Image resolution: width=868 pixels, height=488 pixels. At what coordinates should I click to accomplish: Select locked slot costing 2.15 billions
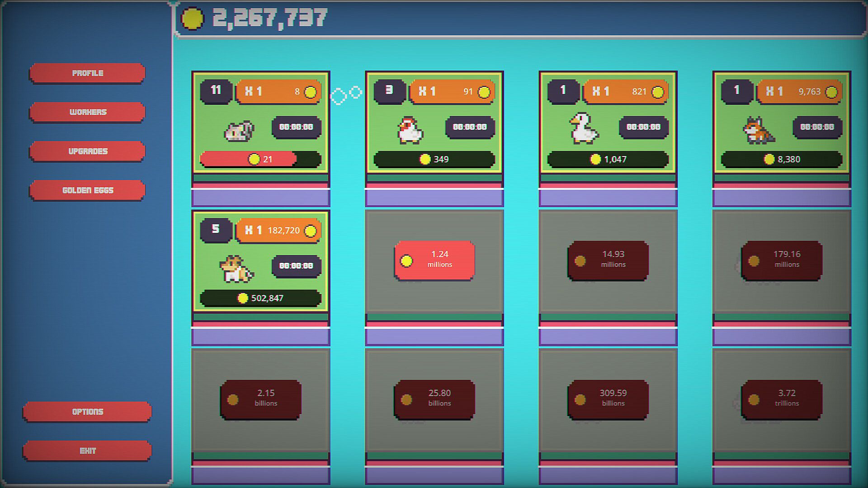[x=261, y=399]
